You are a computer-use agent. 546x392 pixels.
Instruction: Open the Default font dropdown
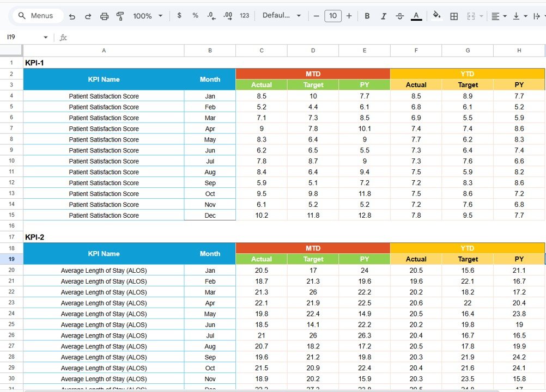[x=281, y=16]
